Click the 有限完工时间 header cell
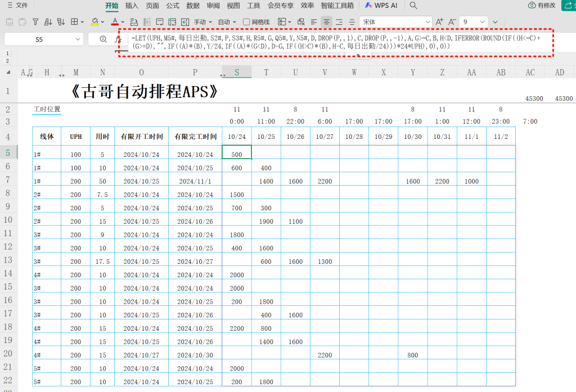The width and height of the screenshot is (576, 392). [x=195, y=137]
